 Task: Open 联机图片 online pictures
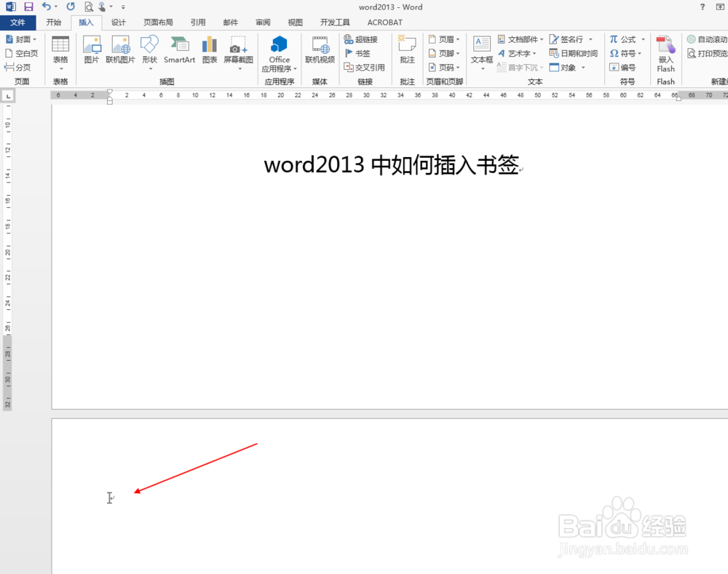(120, 50)
